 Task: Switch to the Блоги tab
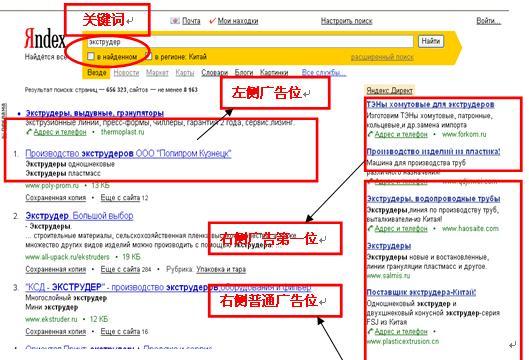tap(244, 73)
